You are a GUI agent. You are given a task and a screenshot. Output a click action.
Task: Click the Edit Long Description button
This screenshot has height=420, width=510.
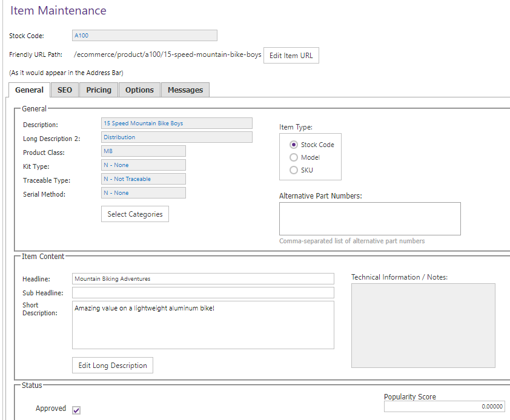point(113,366)
